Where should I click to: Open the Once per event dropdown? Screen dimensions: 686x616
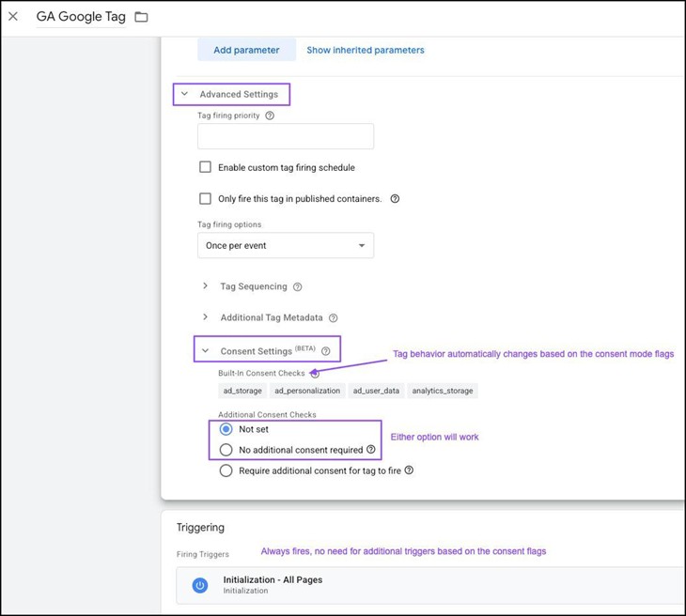point(286,245)
